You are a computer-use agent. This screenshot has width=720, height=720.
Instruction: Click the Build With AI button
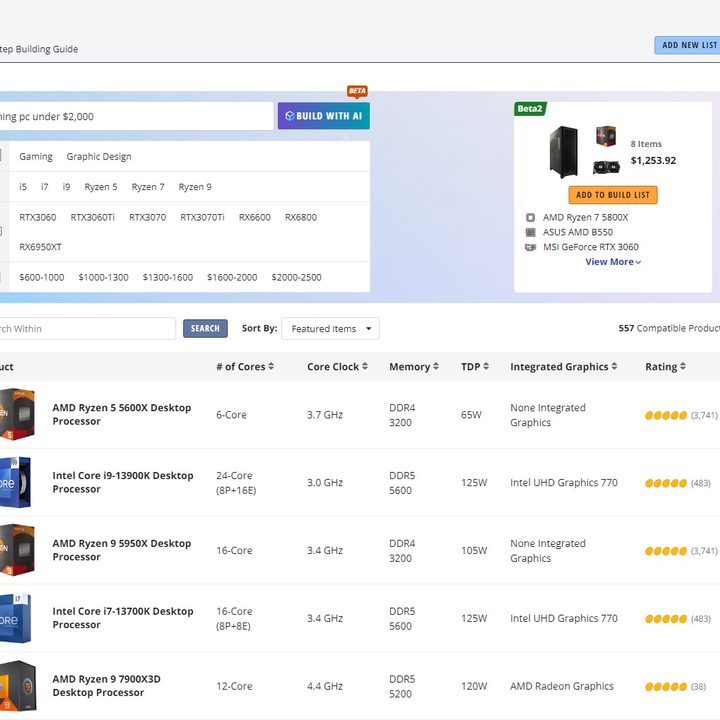[323, 116]
